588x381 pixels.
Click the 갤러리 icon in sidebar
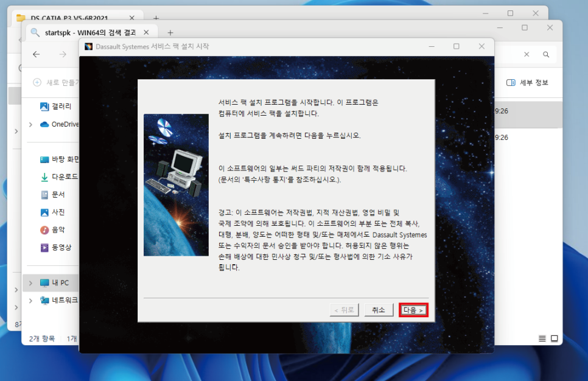click(44, 107)
